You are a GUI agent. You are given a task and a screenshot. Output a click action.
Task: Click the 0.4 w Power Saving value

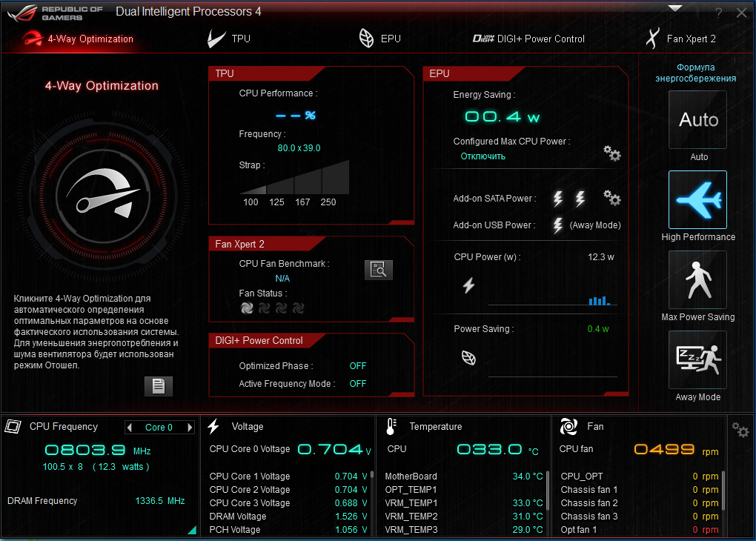pos(598,329)
